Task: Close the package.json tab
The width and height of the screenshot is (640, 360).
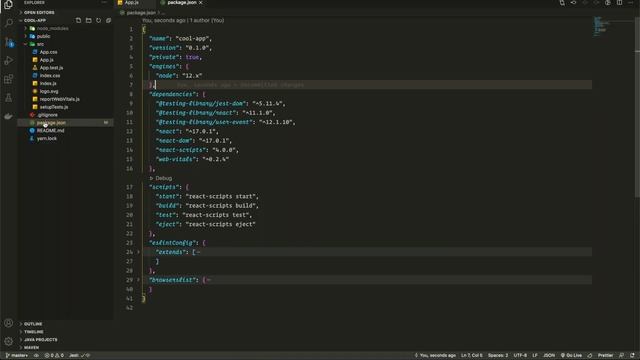Action: click(x=201, y=2)
